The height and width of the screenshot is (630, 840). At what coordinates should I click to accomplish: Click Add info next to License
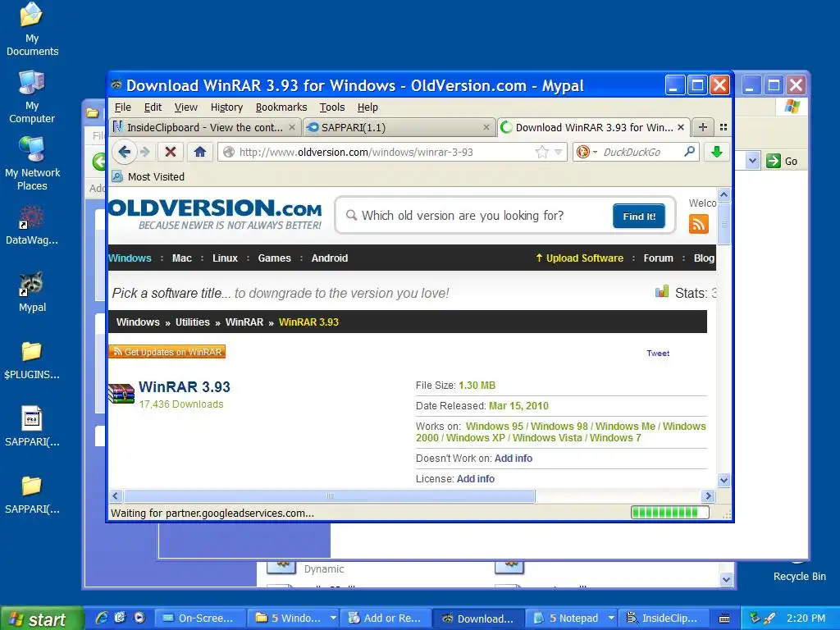pos(476,478)
